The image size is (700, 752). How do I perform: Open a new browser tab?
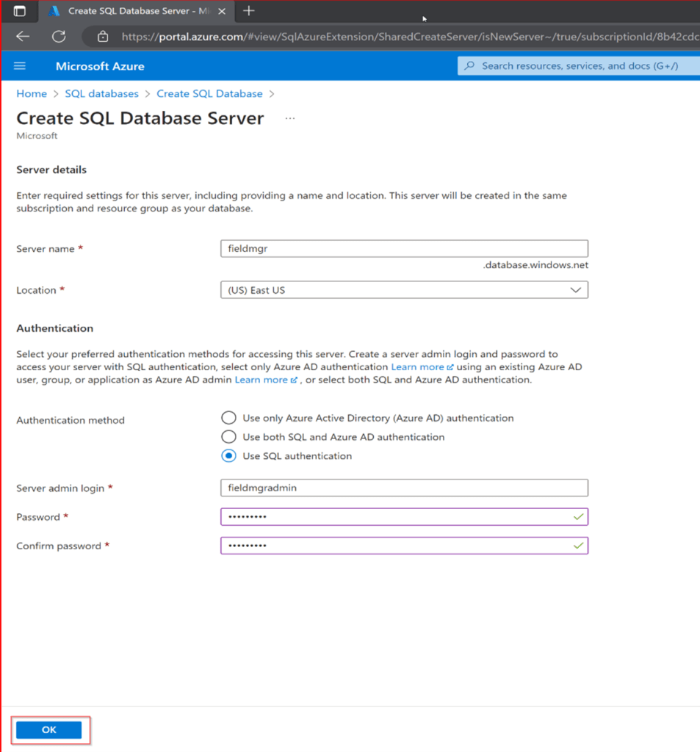tap(248, 10)
